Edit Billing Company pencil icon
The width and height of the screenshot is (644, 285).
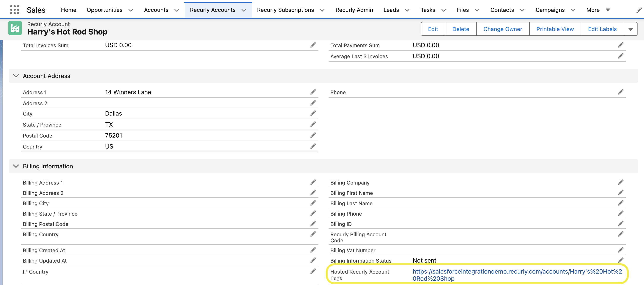[620, 183]
